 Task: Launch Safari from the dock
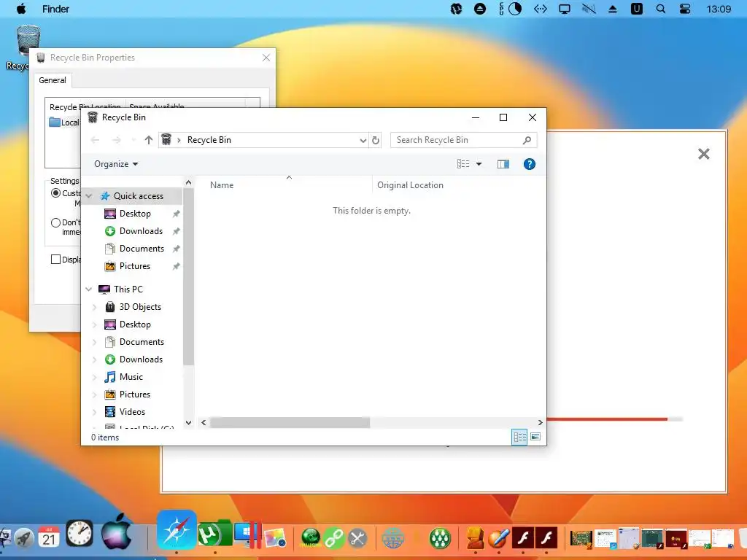177,530
